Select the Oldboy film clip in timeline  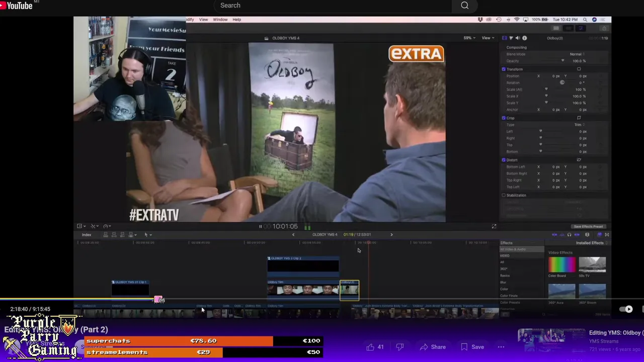point(303,289)
